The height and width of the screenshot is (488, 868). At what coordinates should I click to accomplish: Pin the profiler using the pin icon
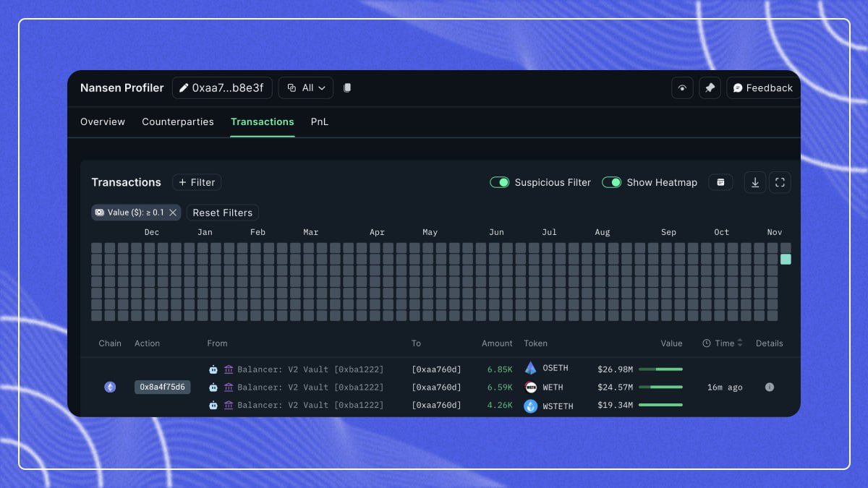[710, 87]
